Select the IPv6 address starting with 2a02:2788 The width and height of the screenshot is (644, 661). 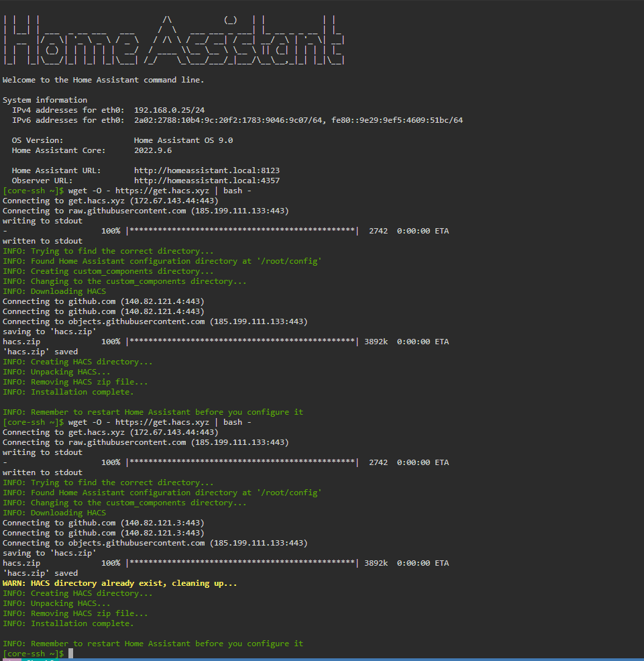[x=229, y=120]
